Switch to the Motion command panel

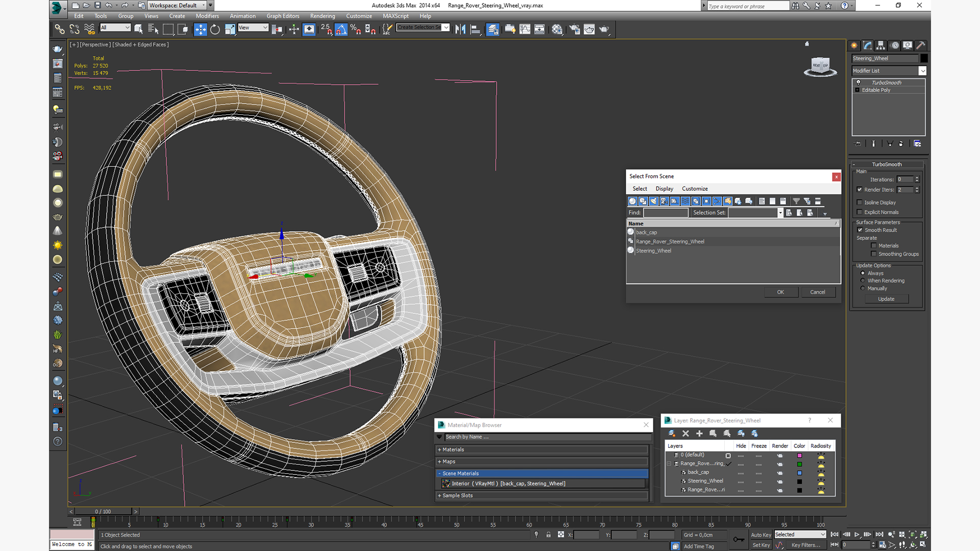tap(894, 45)
